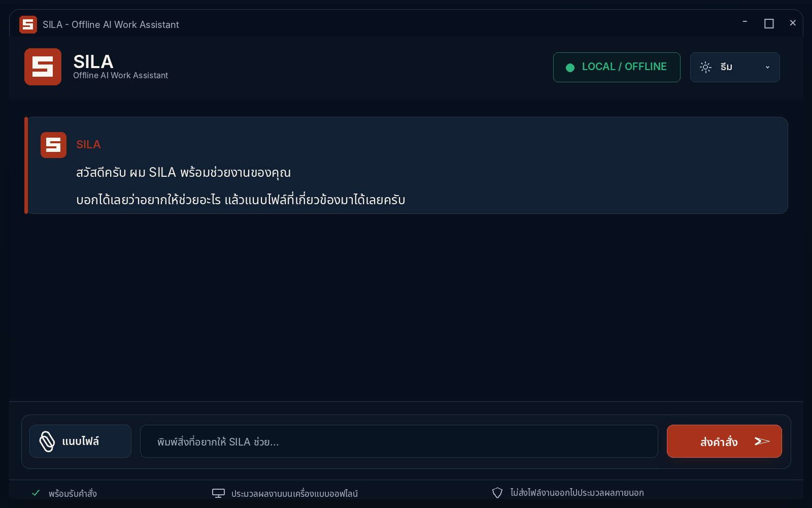812x508 pixels.
Task: Click the พร้อมรับคำสั่ง status text
Action: pos(73,493)
